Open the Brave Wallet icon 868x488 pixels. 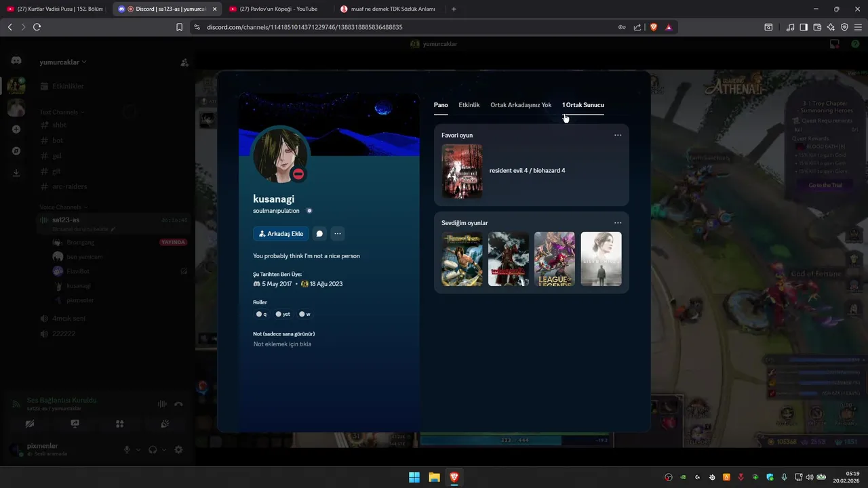pyautogui.click(x=817, y=27)
